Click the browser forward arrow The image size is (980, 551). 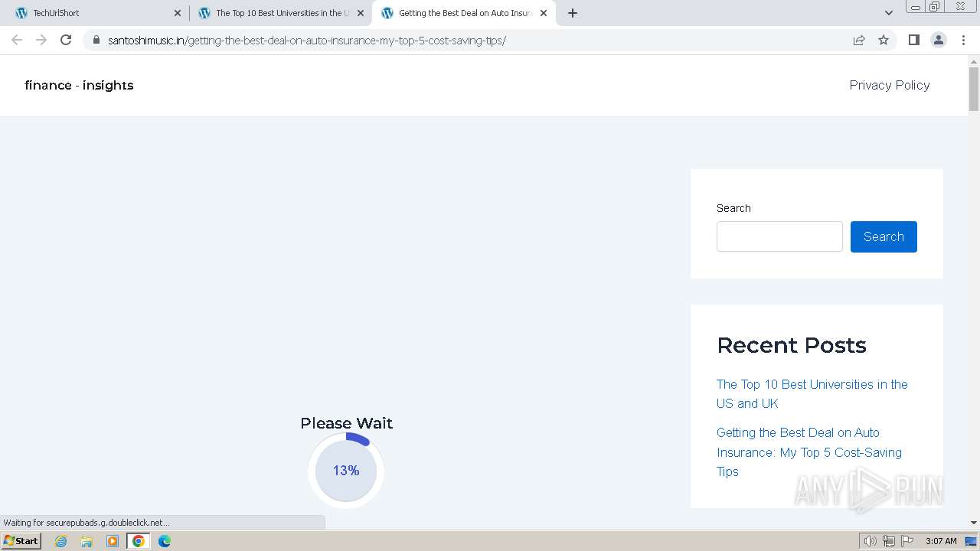41,40
